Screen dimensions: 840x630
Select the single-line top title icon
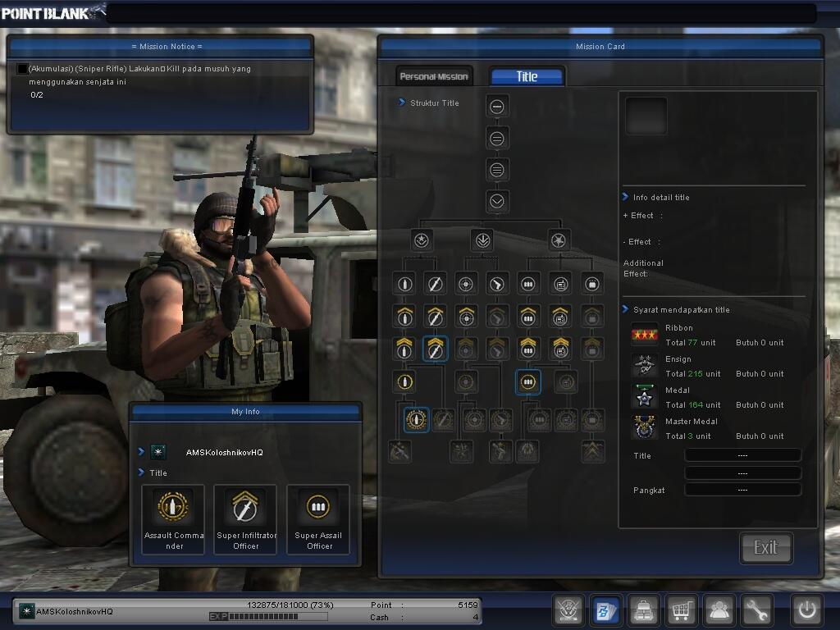[497, 107]
